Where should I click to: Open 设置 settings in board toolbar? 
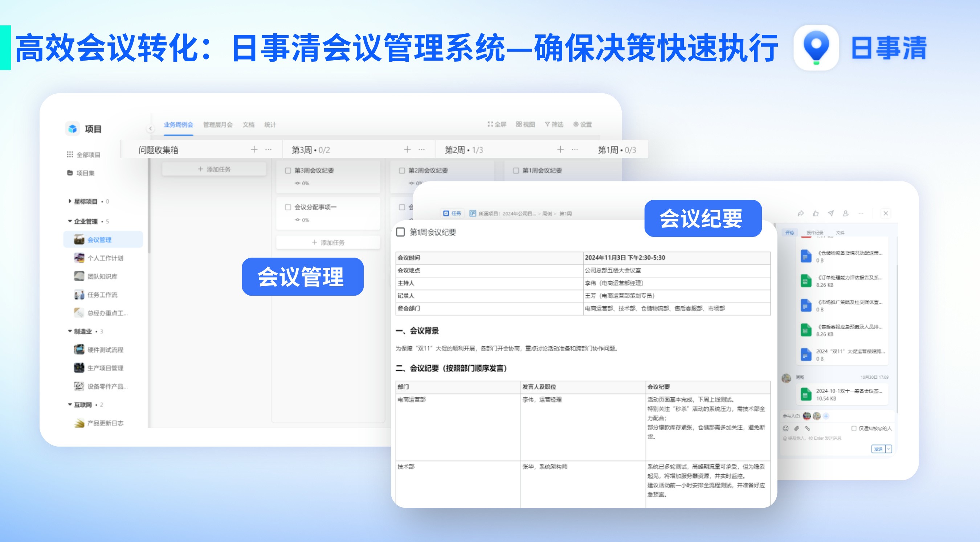[x=583, y=124]
